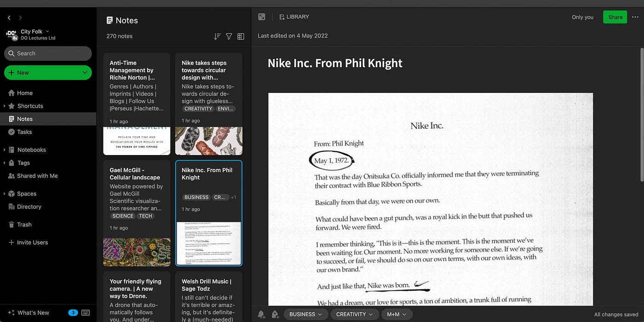The height and width of the screenshot is (322, 644).
Task: Click the filter notes icon
Action: tap(229, 36)
